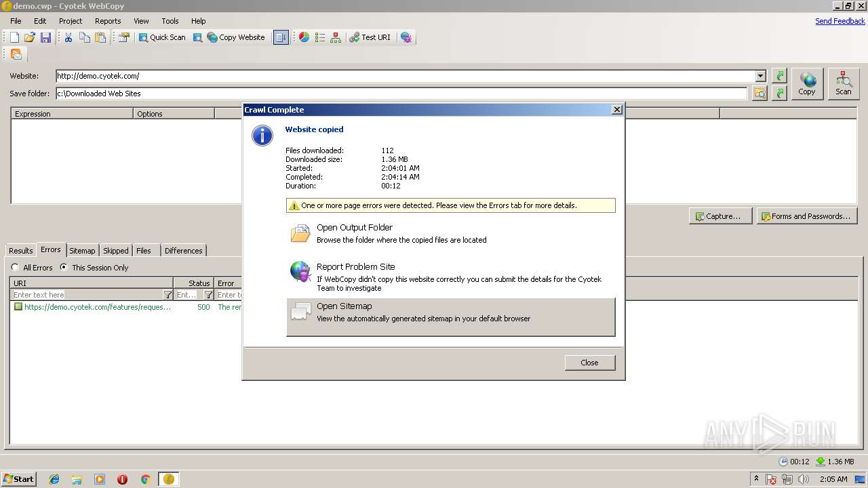
Task: Click the purple bug report toolbar icon
Action: tap(406, 37)
